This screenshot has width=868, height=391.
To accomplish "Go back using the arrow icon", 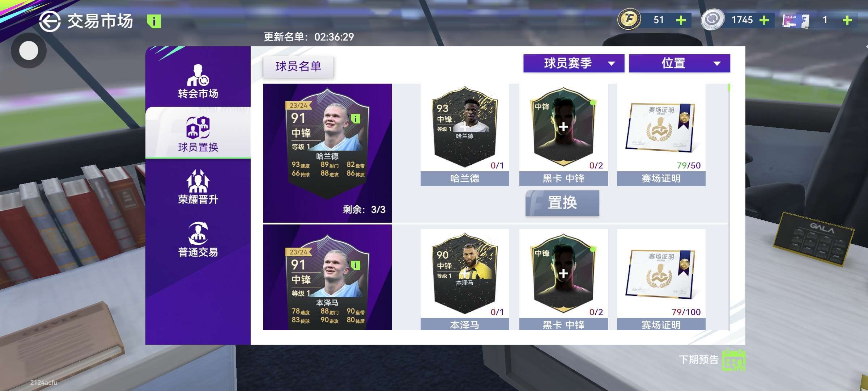I will [x=50, y=22].
